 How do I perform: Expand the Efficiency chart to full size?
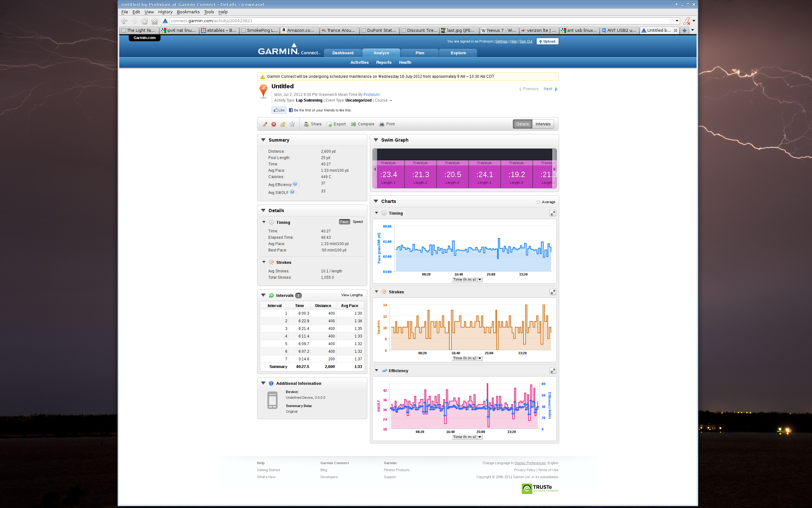point(553,371)
